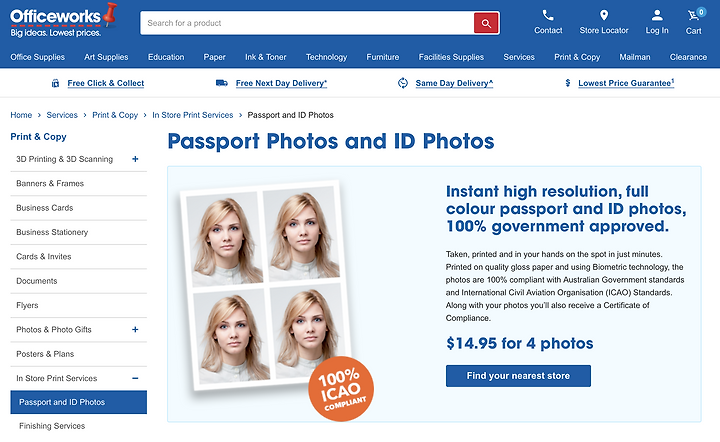Click the Free Next Day Delivery truck icon
The image size is (720, 442).
[x=222, y=83]
